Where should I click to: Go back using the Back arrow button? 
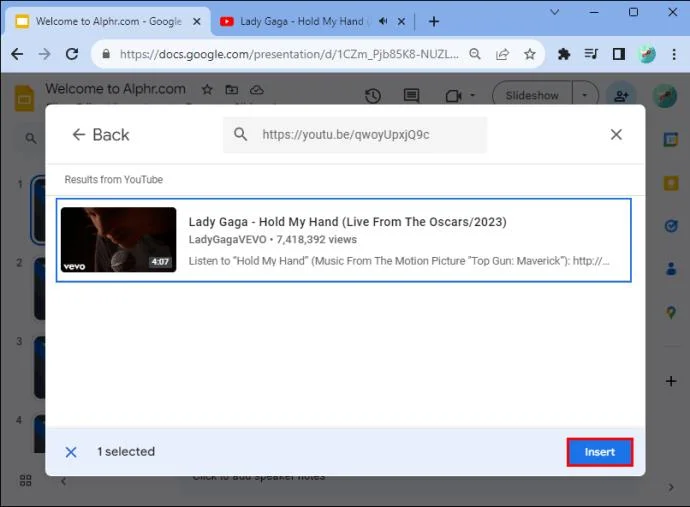101,135
